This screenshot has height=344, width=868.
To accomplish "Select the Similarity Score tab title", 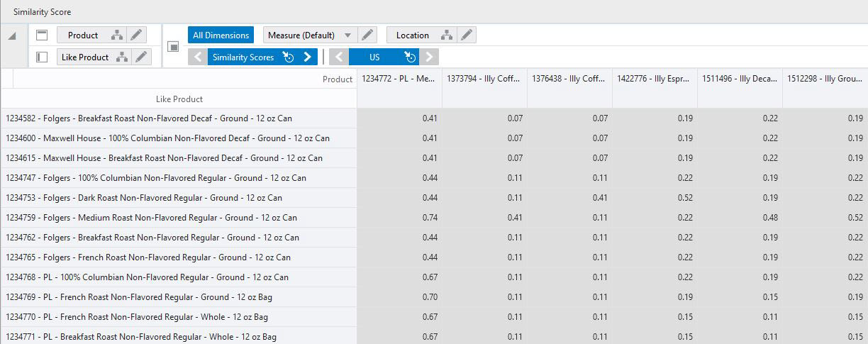I will pyautogui.click(x=43, y=12).
